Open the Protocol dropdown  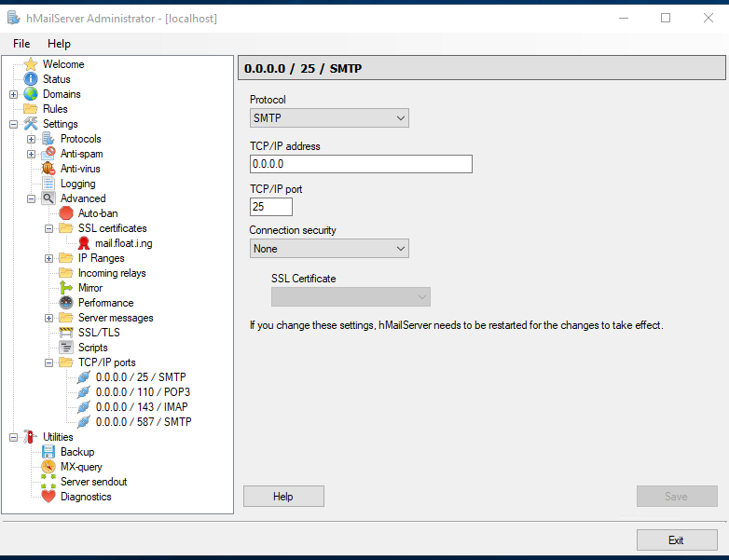329,118
